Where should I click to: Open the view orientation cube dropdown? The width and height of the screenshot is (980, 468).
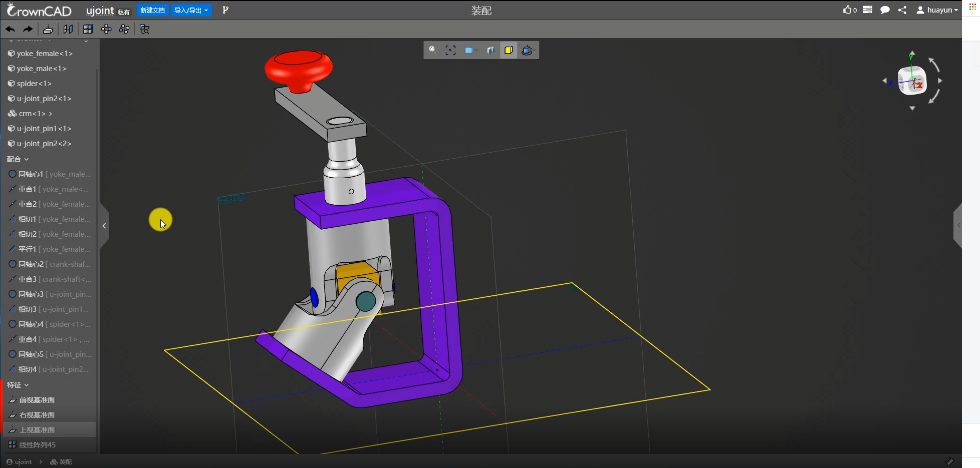coord(528,50)
